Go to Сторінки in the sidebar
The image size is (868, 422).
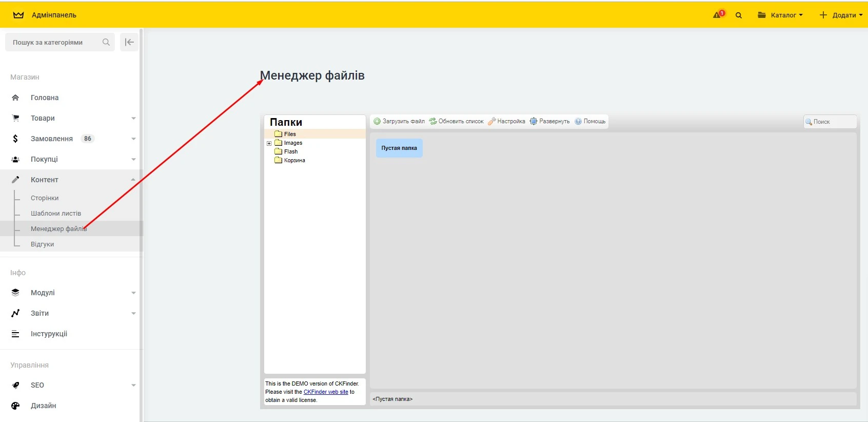tap(45, 198)
